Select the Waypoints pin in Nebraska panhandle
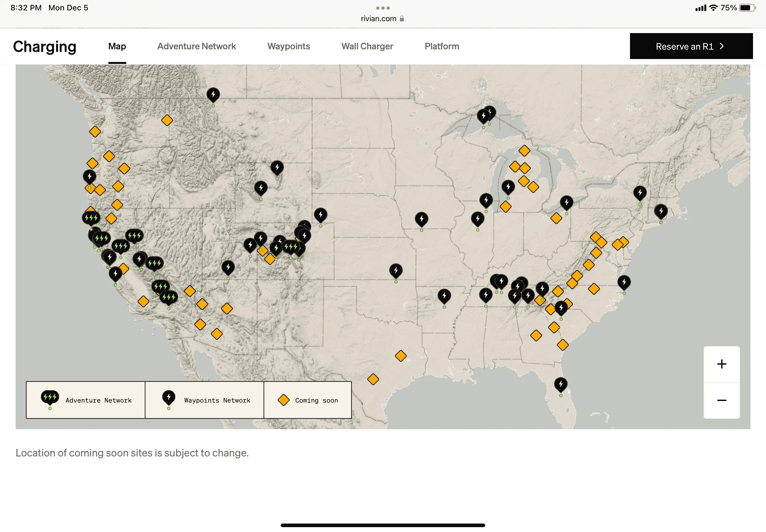Image resolution: width=766 pixels, height=532 pixels. 320,215
